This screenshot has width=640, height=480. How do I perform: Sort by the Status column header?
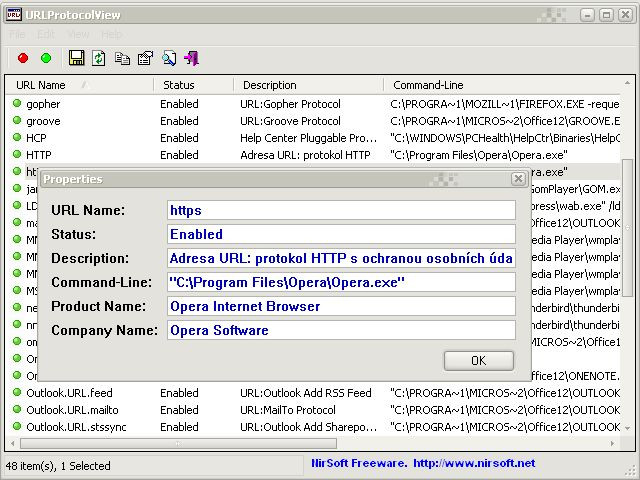(193, 85)
